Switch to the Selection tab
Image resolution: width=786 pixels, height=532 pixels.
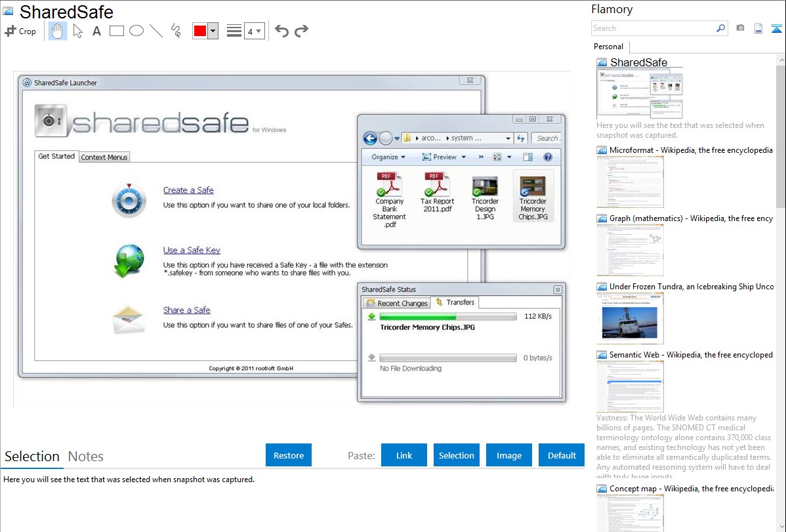coord(32,457)
